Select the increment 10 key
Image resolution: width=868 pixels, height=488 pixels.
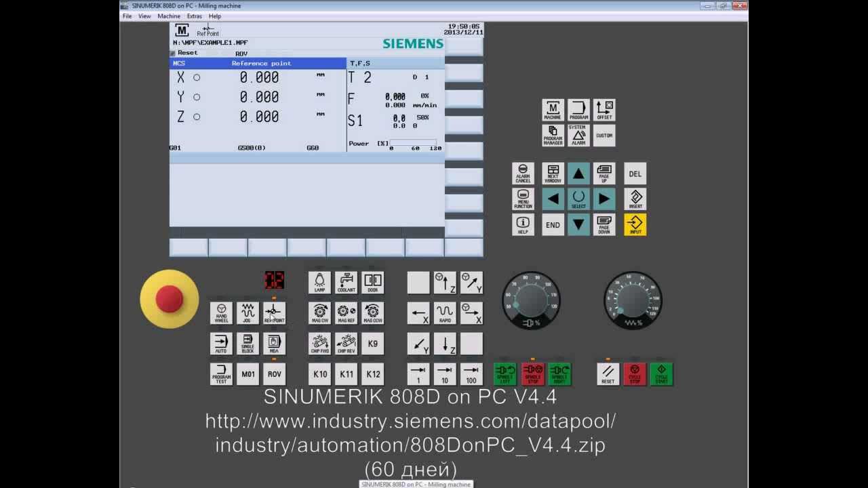[x=445, y=374]
